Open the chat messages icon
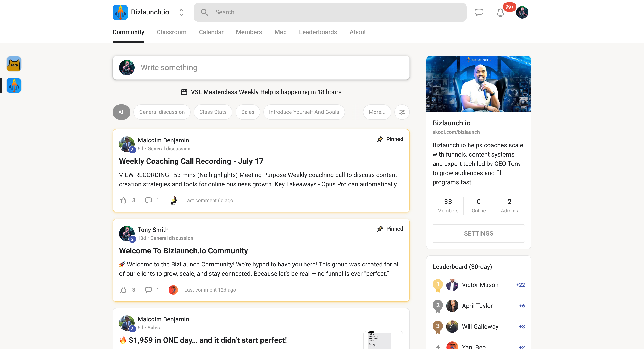 (x=479, y=12)
